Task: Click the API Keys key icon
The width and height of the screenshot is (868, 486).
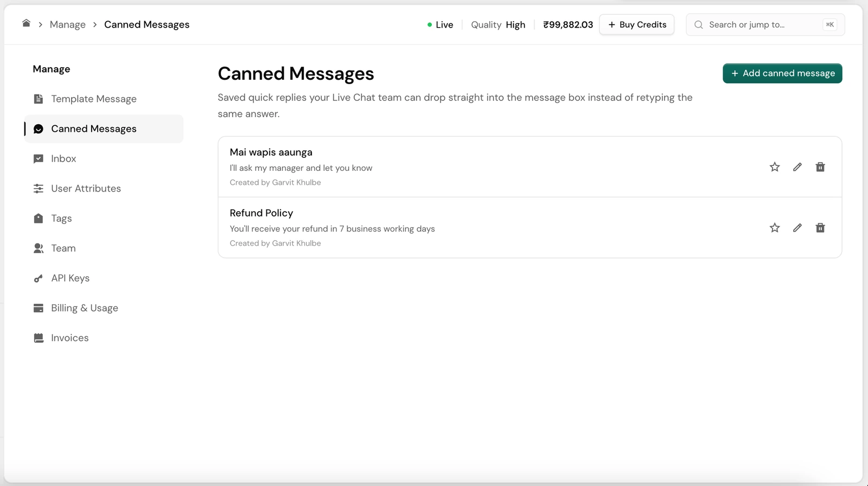Action: click(39, 278)
